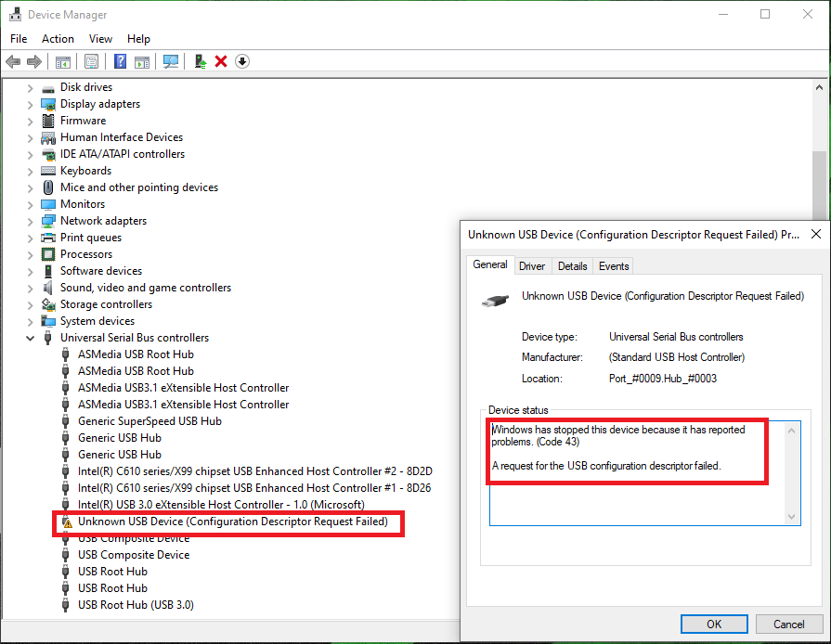The height and width of the screenshot is (644, 831).
Task: Click the Update driver toolbar icon
Action: 201,61
